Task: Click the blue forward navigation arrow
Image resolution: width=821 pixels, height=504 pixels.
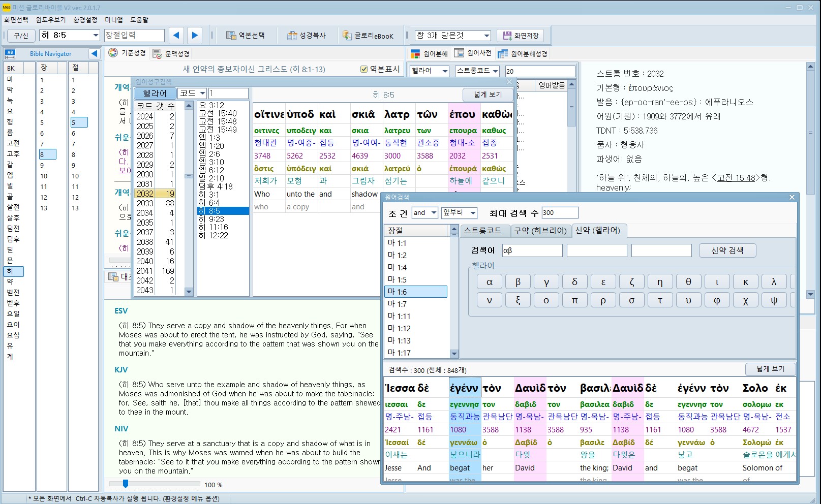Action: (x=195, y=35)
